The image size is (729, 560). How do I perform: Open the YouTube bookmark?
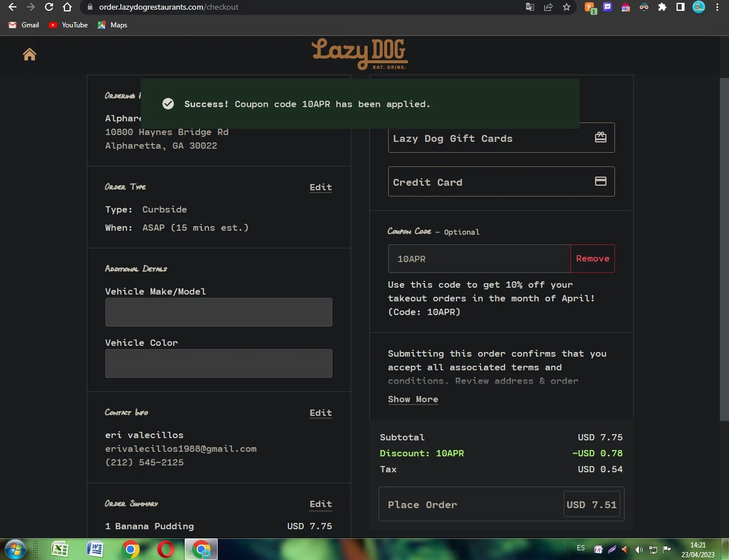(68, 25)
